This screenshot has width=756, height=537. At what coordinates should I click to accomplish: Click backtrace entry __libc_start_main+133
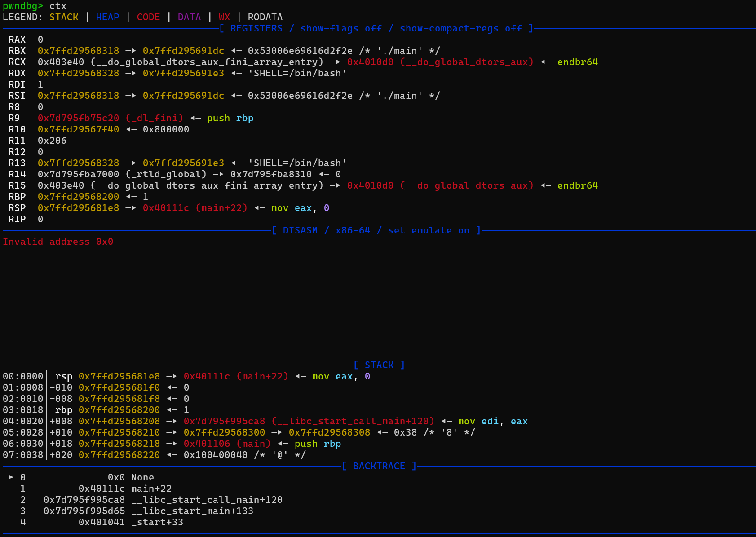tap(192, 511)
